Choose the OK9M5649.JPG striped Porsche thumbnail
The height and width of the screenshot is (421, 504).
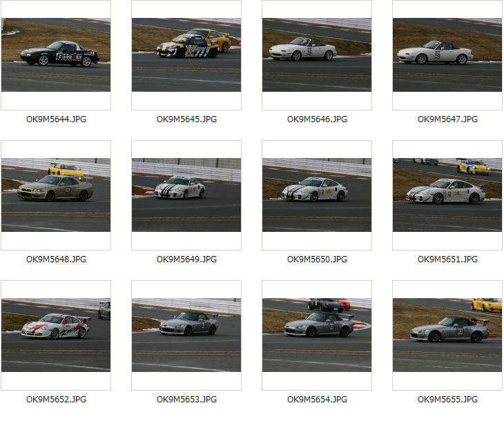point(186,195)
